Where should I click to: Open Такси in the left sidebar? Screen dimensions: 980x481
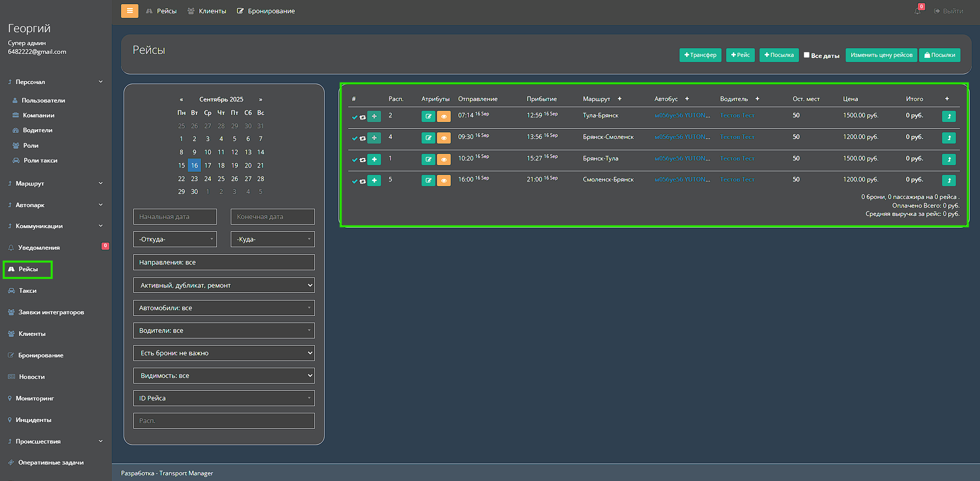pyautogui.click(x=28, y=291)
